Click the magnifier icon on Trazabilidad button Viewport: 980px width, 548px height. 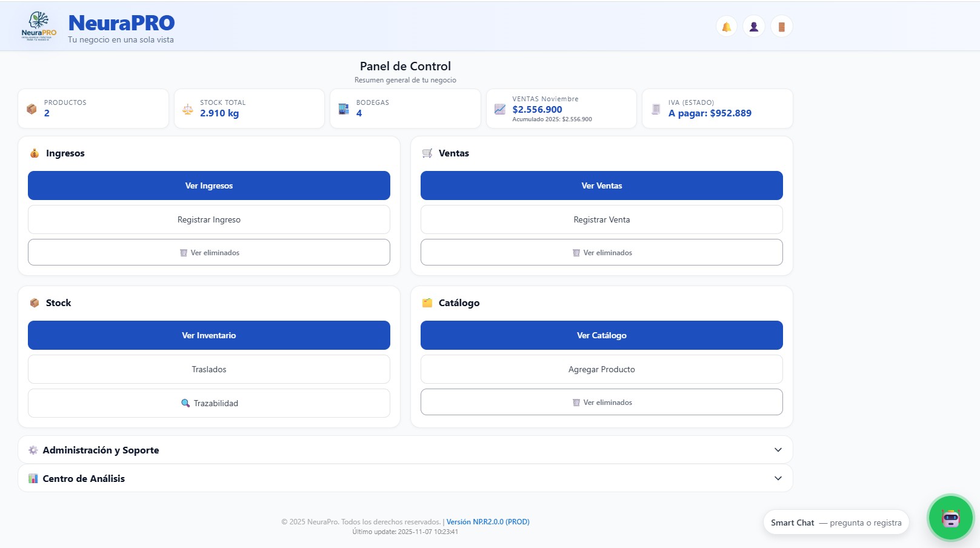185,403
